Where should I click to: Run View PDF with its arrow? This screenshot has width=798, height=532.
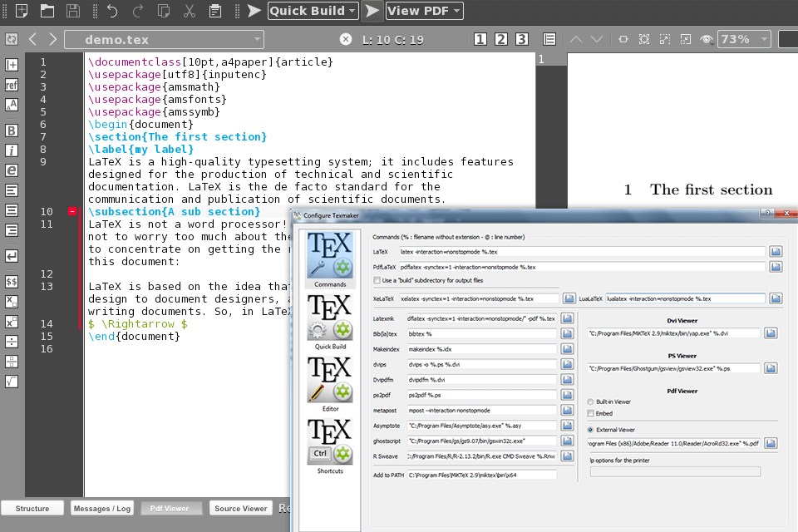click(372, 11)
